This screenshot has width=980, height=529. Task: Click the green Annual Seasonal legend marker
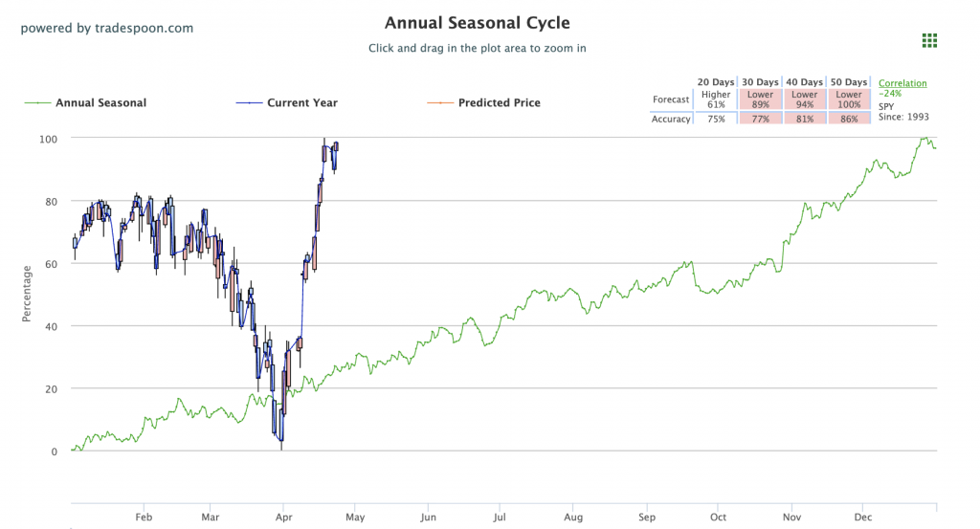coord(36,102)
